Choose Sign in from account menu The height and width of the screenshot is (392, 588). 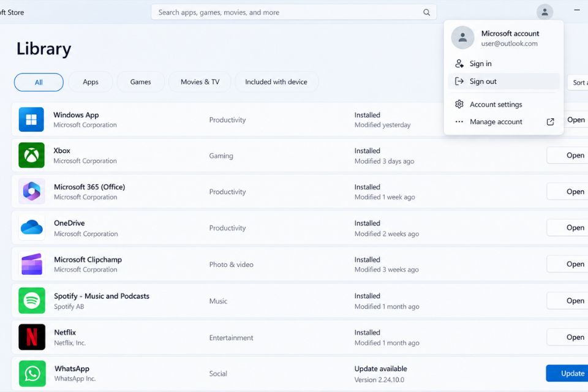(503, 64)
